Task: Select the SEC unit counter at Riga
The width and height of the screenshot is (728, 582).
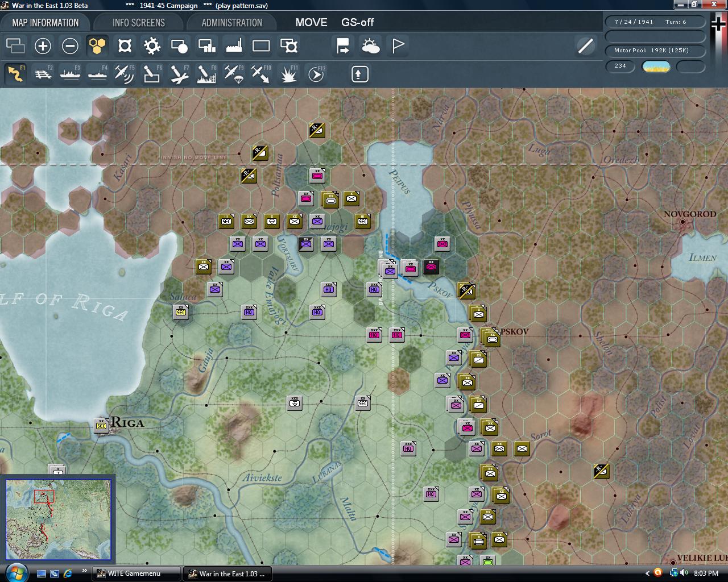Action: click(101, 426)
